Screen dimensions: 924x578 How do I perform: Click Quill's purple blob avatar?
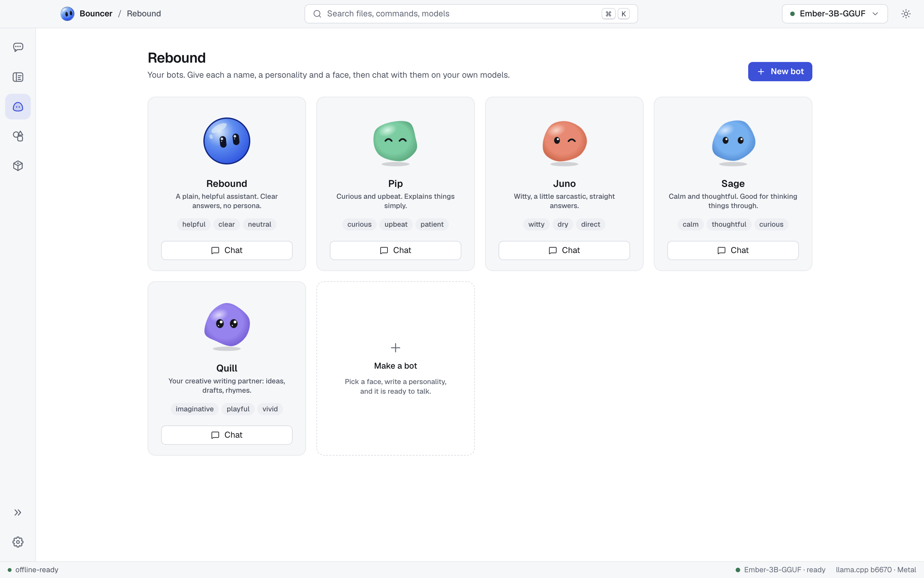[227, 326]
